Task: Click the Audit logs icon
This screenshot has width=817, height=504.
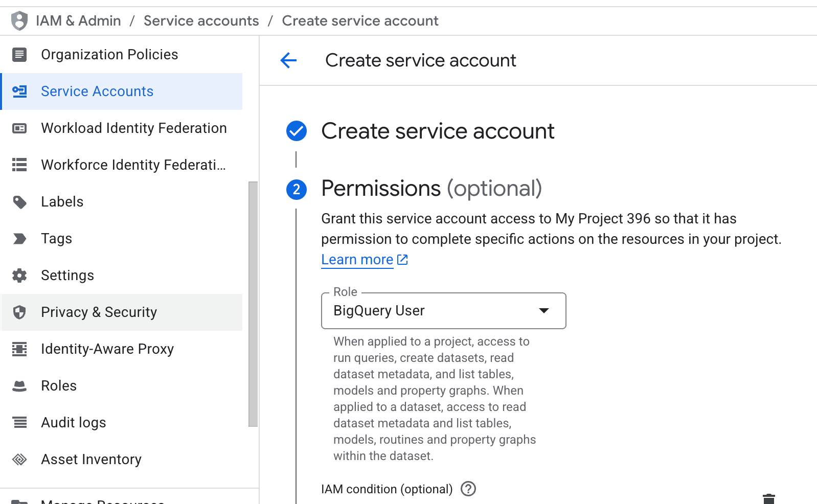Action: click(19, 423)
